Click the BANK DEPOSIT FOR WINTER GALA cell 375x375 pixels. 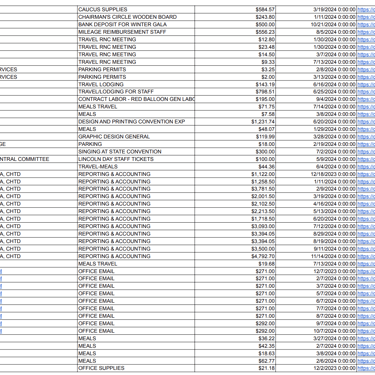[136, 24]
